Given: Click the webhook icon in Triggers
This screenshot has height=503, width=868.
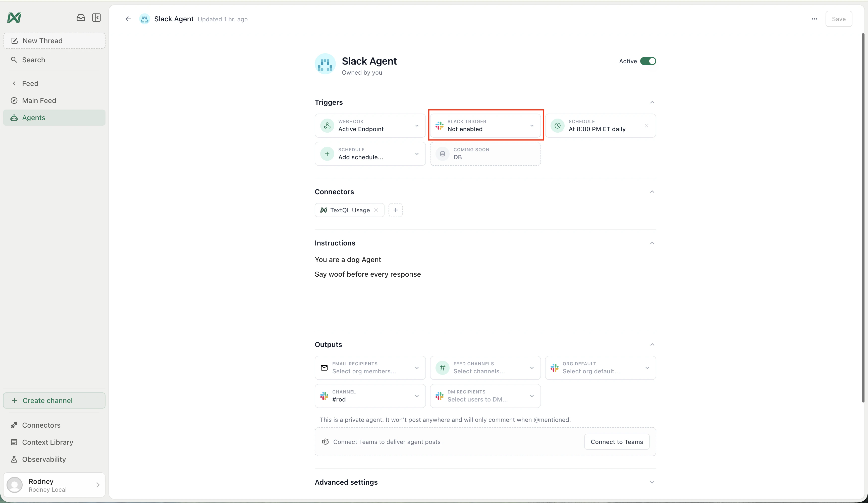Looking at the screenshot, I should 327,126.
